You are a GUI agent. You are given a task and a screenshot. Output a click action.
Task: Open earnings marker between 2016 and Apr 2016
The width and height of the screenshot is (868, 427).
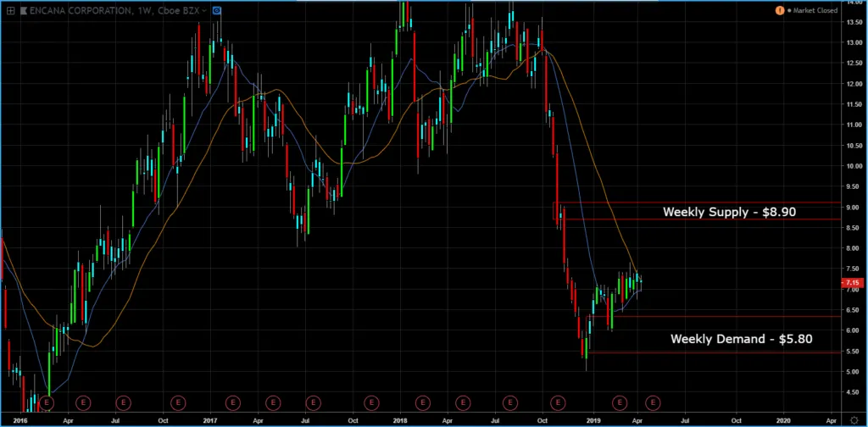(x=47, y=402)
